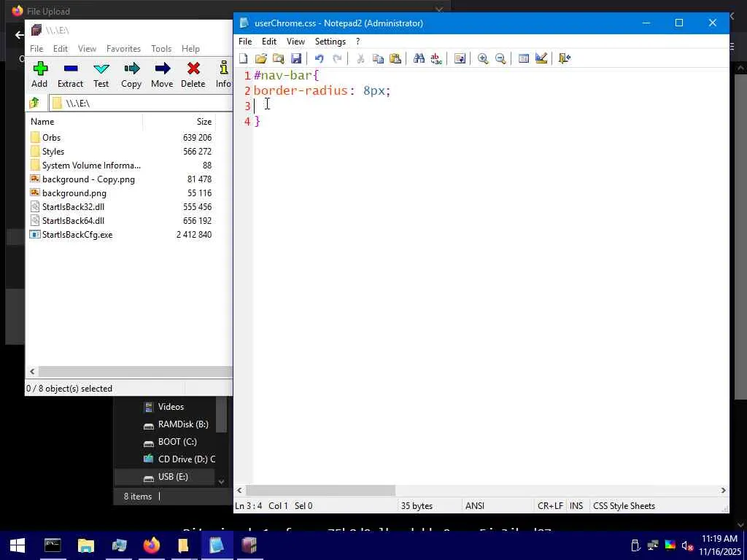
Task: Open the Favorites menu in 7-Zip
Action: coord(123,49)
